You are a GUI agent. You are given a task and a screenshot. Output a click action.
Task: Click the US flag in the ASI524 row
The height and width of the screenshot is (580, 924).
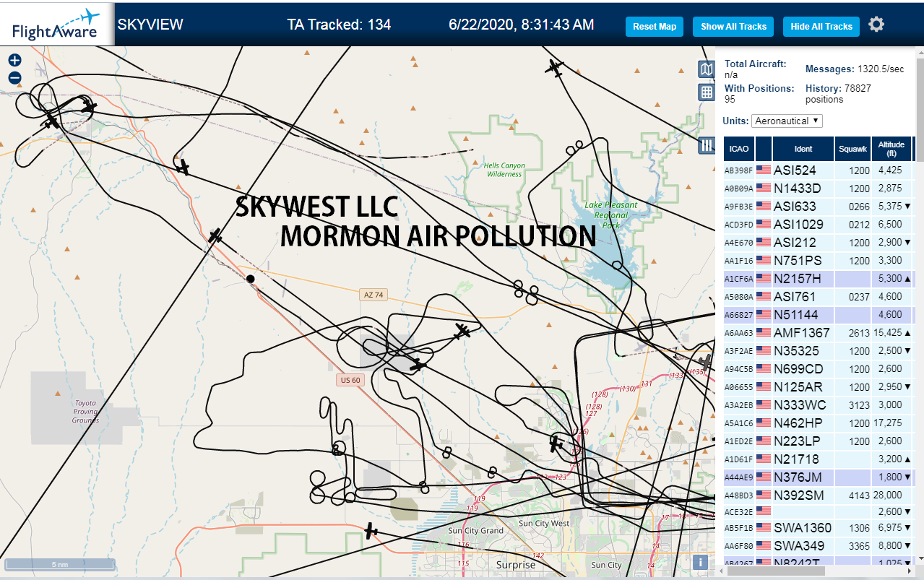click(764, 170)
